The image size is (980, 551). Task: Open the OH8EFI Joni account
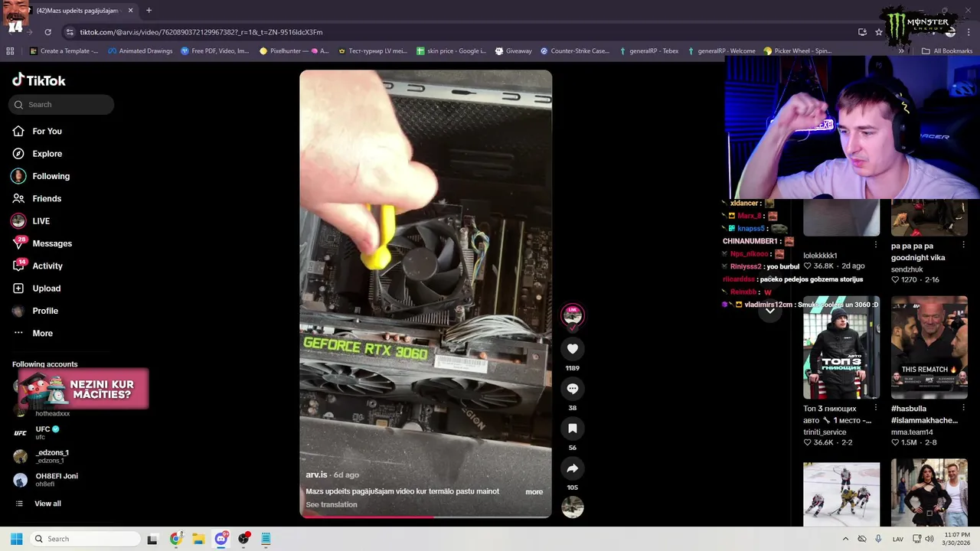coord(56,479)
